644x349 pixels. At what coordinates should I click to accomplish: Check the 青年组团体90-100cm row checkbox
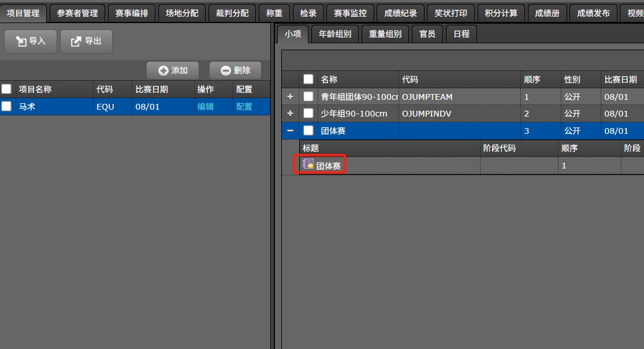pos(308,96)
